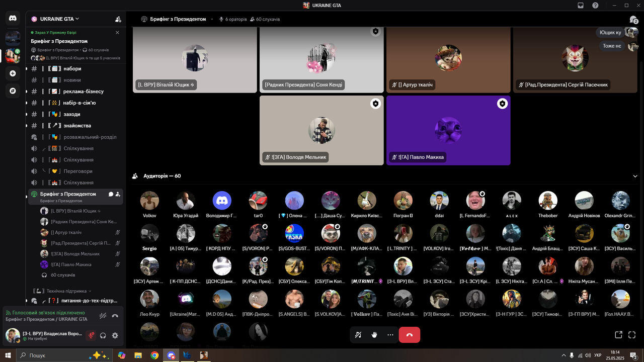Open chat for Брифінг з Президентом stage
Viewport: 644px width, 362px height.
[111, 194]
